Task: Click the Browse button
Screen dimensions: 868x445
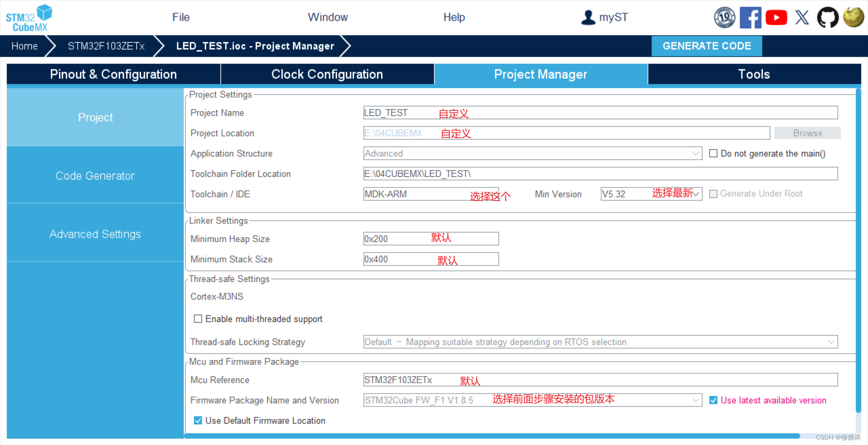Action: point(807,133)
